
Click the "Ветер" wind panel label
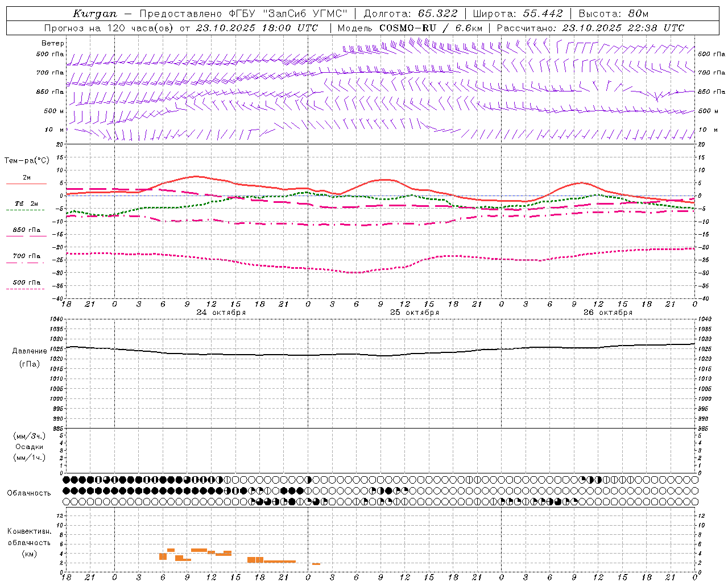click(53, 43)
